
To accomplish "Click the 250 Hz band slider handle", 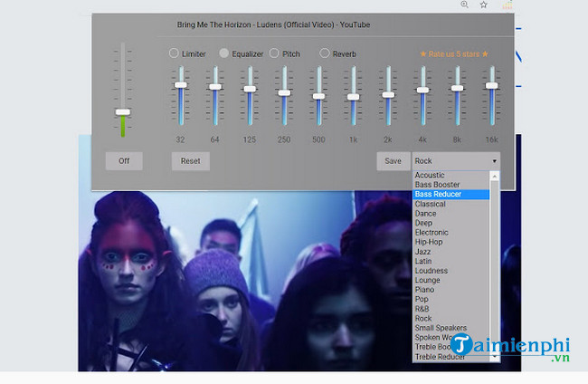I will click(x=284, y=92).
